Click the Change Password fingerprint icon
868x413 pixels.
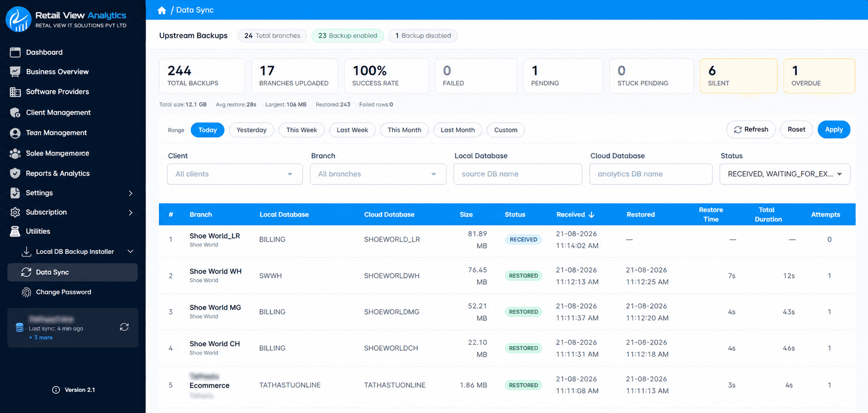[x=26, y=292]
